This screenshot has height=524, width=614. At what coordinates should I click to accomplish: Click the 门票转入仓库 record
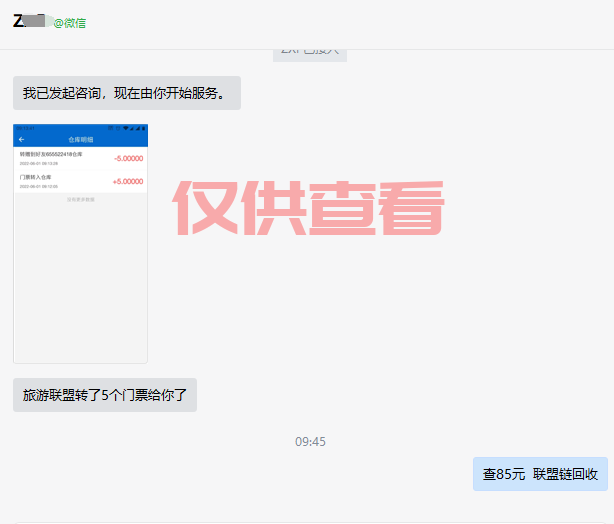pos(35,177)
